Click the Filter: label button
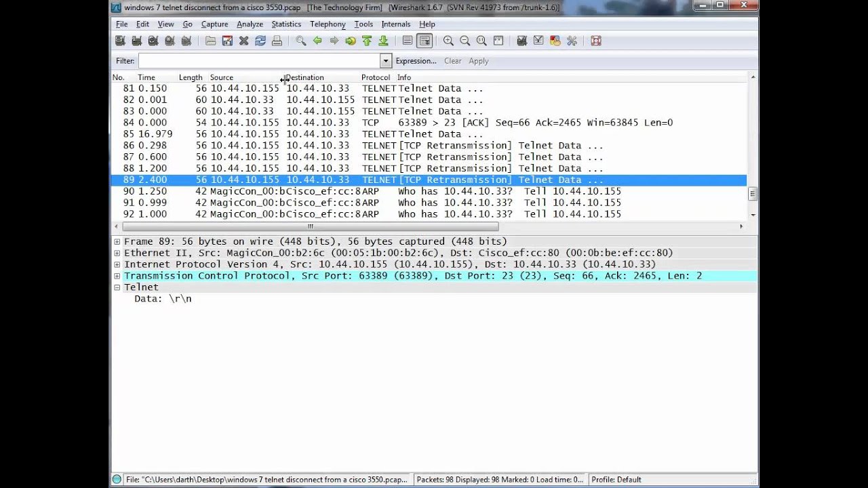The width and height of the screenshot is (868, 488). (x=125, y=61)
